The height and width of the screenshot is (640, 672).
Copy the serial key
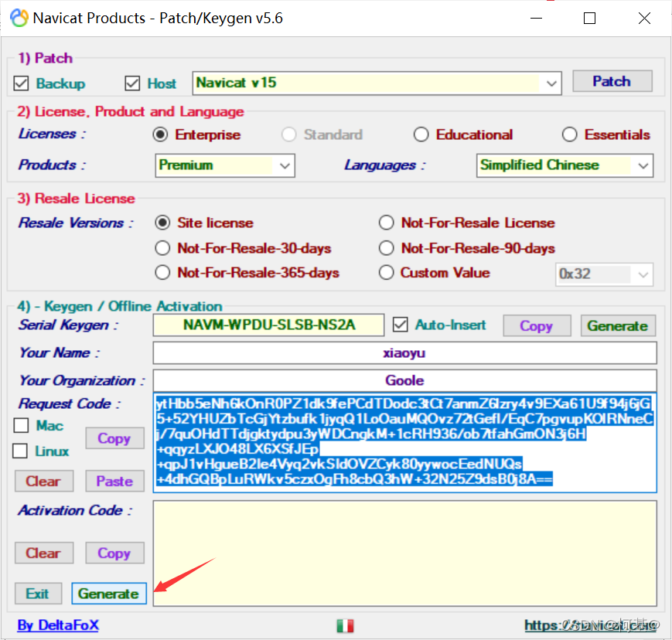point(537,325)
